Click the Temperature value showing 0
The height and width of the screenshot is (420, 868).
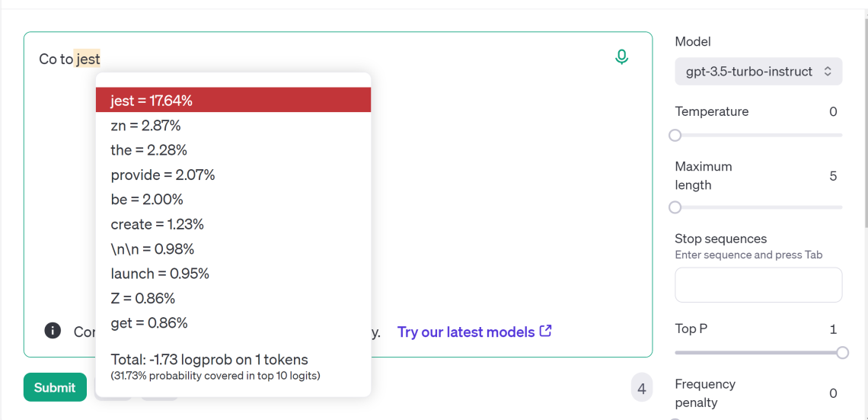[x=832, y=112]
